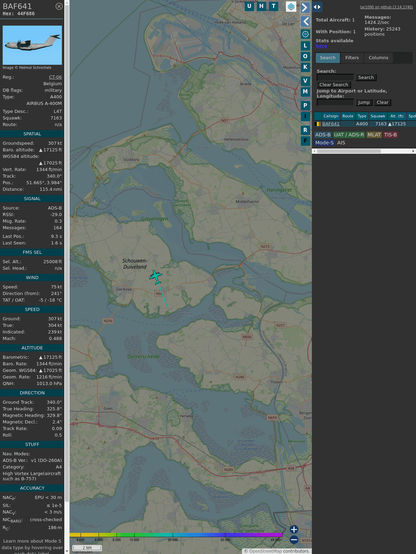Switch to the Filters tab
Screen dimensions: 416x554
pyautogui.click(x=352, y=58)
